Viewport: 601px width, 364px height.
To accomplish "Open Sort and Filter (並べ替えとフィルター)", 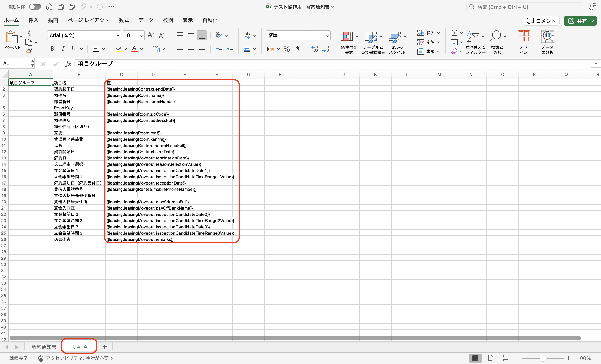I will click(x=475, y=42).
